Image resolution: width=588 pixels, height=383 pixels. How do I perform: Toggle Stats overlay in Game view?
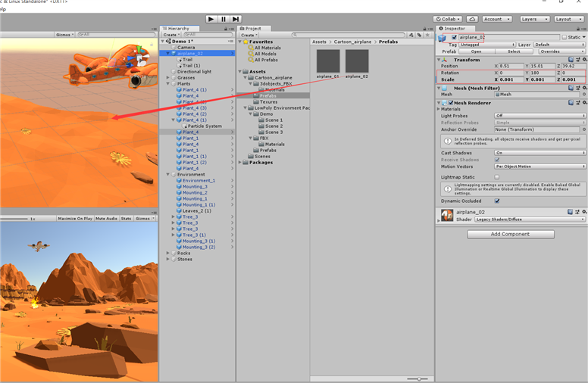tap(126, 219)
